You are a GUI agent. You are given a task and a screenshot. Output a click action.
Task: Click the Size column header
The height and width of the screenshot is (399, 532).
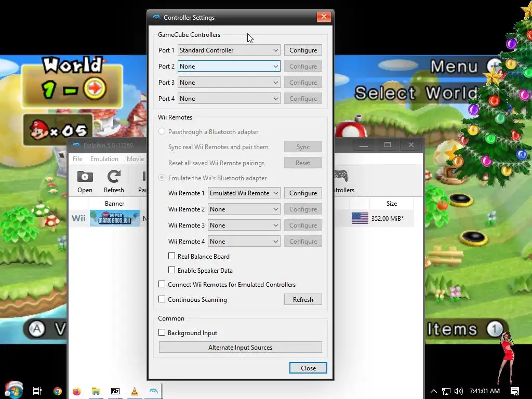392,204
